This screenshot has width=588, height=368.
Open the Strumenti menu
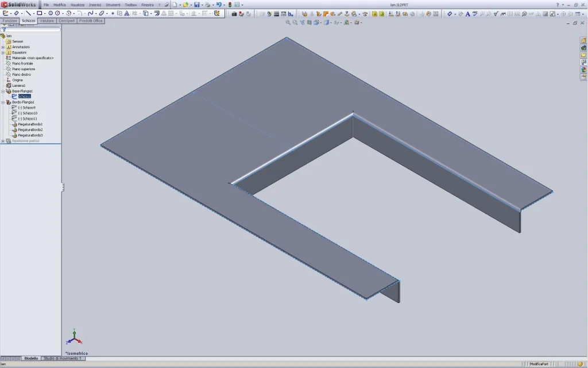pyautogui.click(x=113, y=5)
